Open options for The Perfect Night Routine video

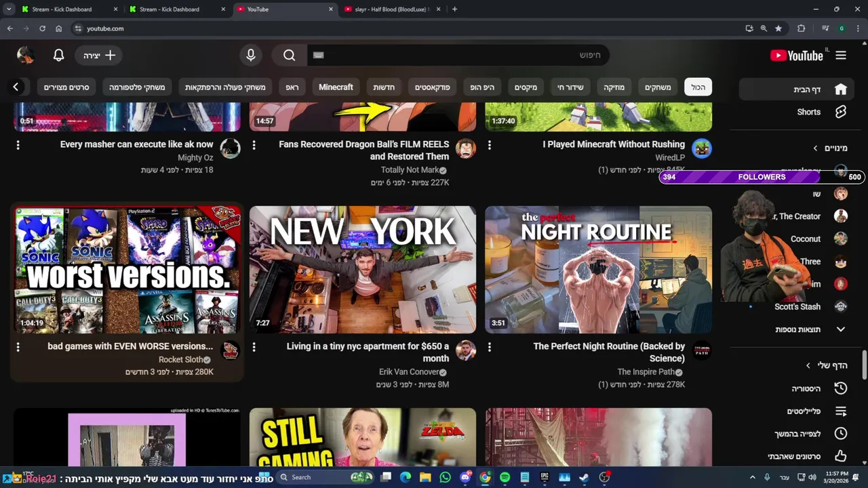point(490,347)
